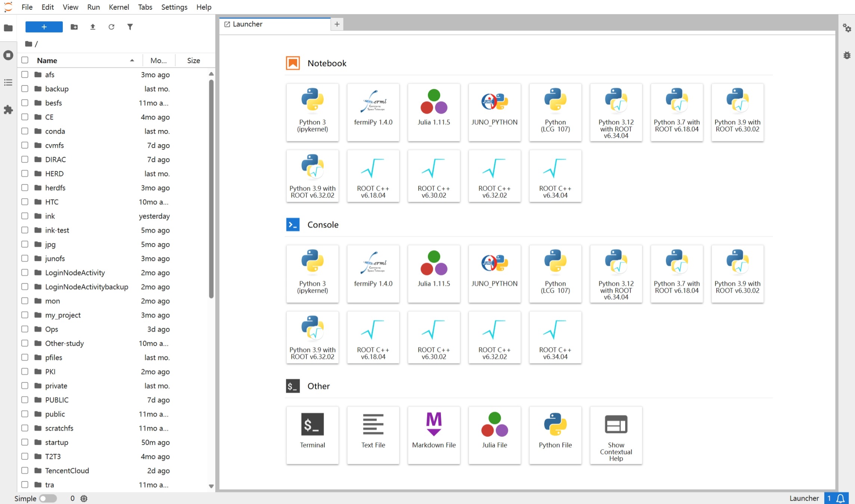Launch ROOT C++ v6.18.04 notebook
Image resolution: width=855 pixels, height=504 pixels.
373,176
